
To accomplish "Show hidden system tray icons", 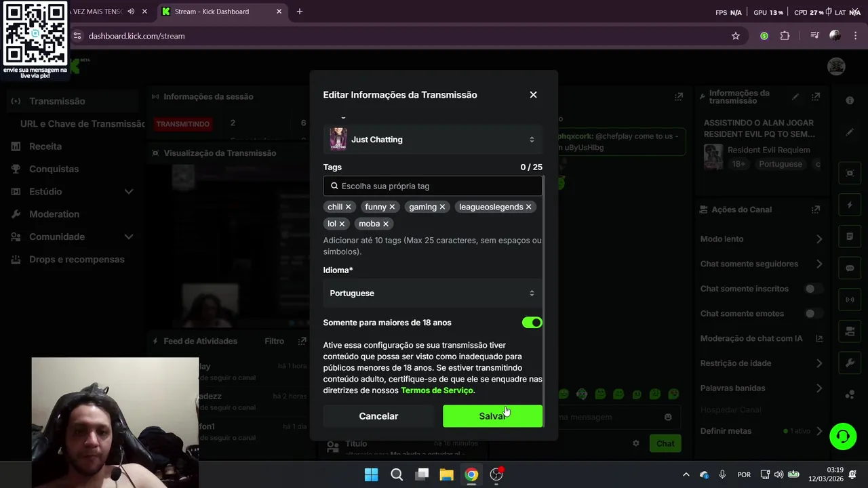I will (x=686, y=474).
